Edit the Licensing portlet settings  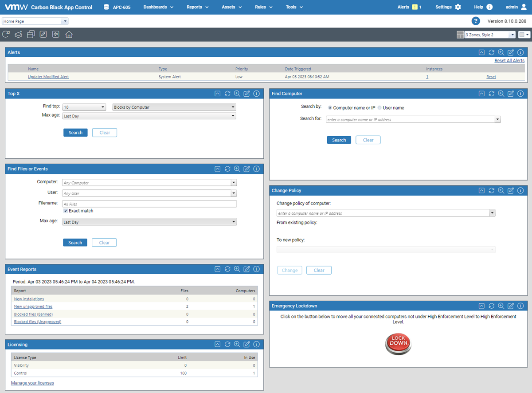pos(247,344)
